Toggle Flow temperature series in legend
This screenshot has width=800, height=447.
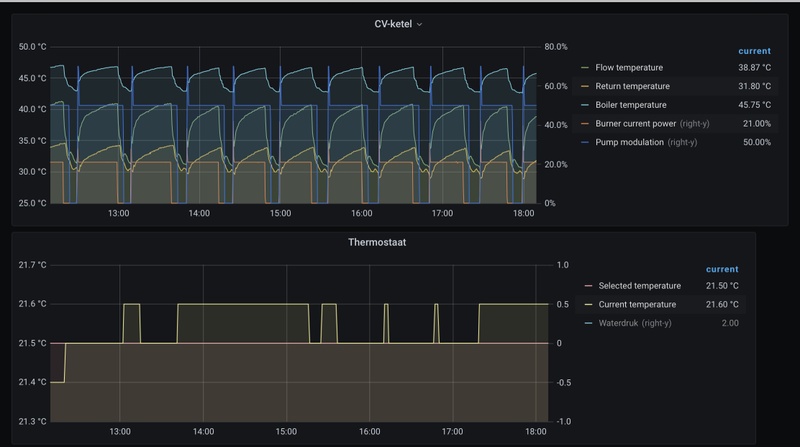[x=629, y=67]
